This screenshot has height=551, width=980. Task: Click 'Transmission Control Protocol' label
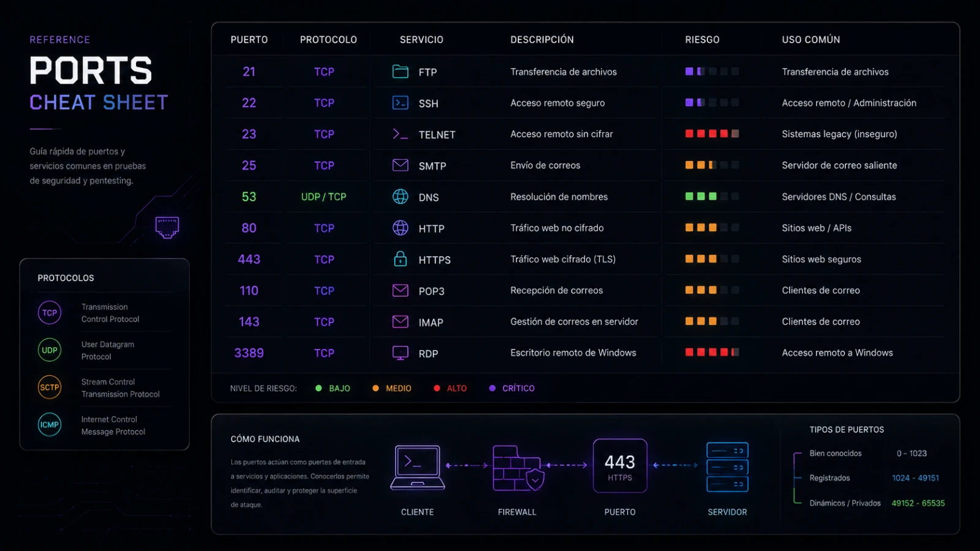(x=110, y=313)
